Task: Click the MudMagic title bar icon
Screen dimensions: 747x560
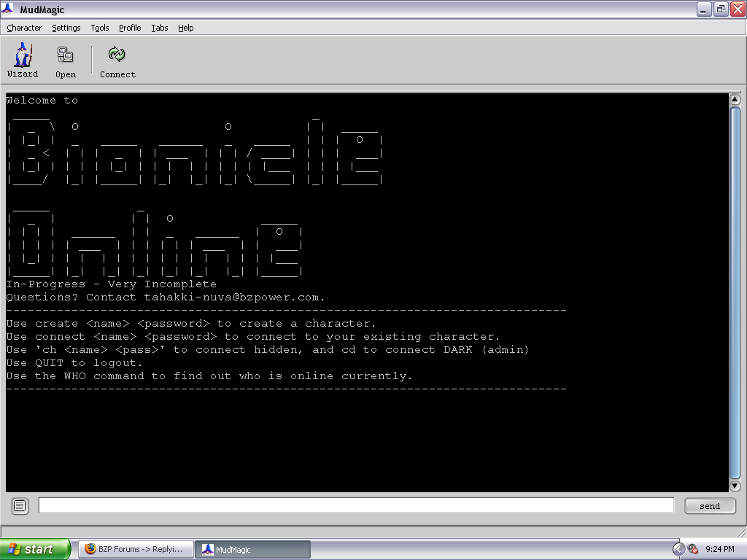Action: pyautogui.click(x=7, y=9)
